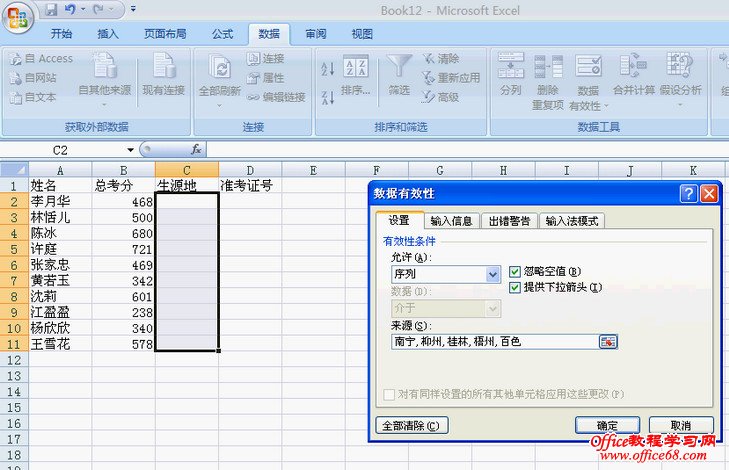Click consolidate (合并计算)

pyautogui.click(x=634, y=74)
